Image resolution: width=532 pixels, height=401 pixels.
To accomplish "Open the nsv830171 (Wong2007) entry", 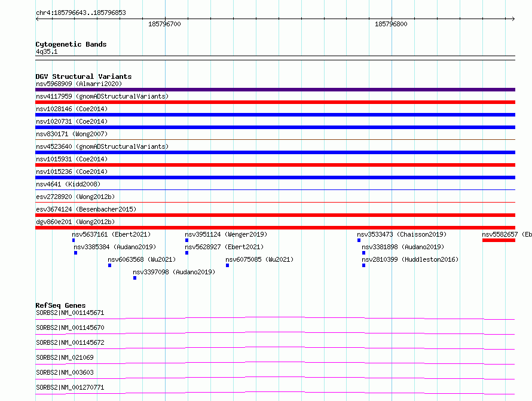I will click(x=72, y=134).
